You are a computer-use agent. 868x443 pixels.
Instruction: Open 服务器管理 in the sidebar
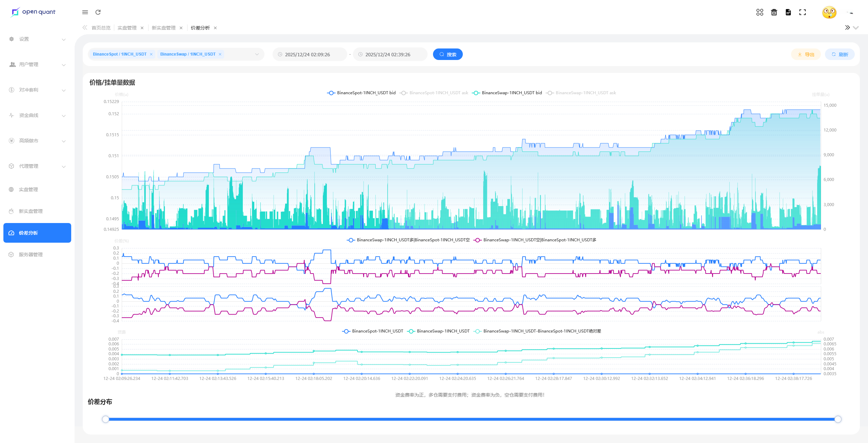pyautogui.click(x=31, y=255)
